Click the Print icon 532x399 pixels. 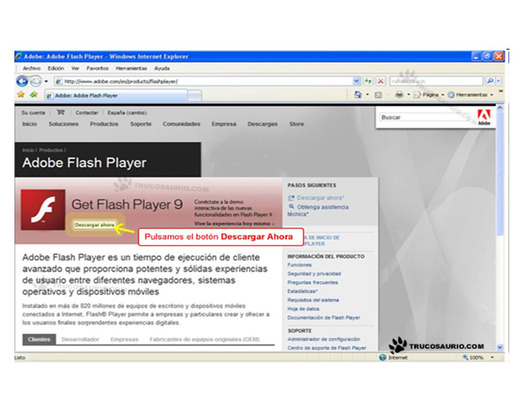coord(400,95)
